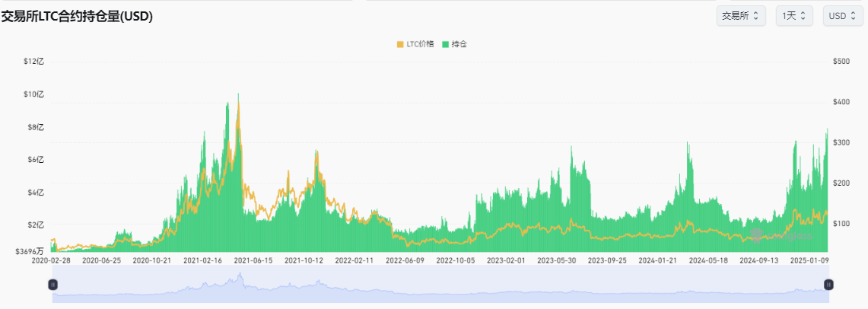Click the $8亿 left axis label
The width and height of the screenshot is (868, 309).
pyautogui.click(x=35, y=127)
